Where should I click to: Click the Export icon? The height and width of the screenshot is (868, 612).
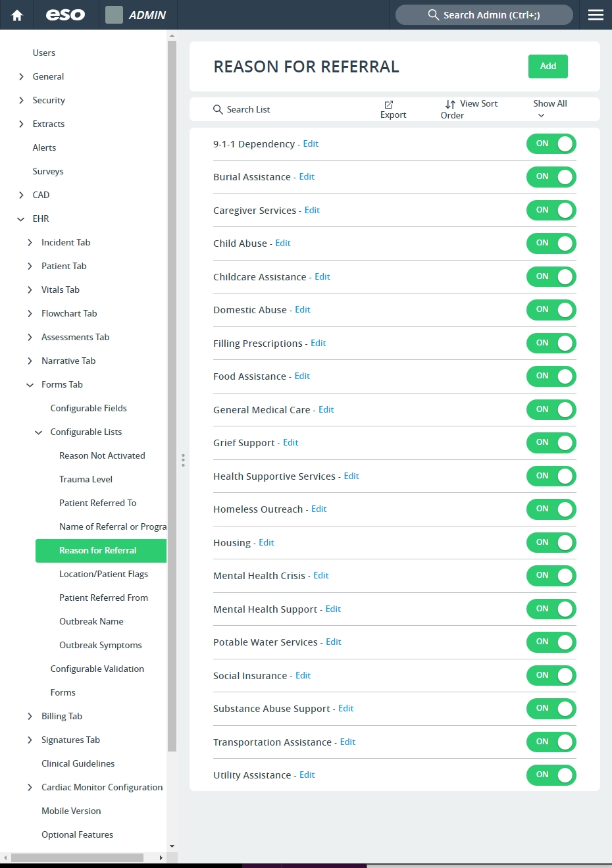pyautogui.click(x=389, y=105)
